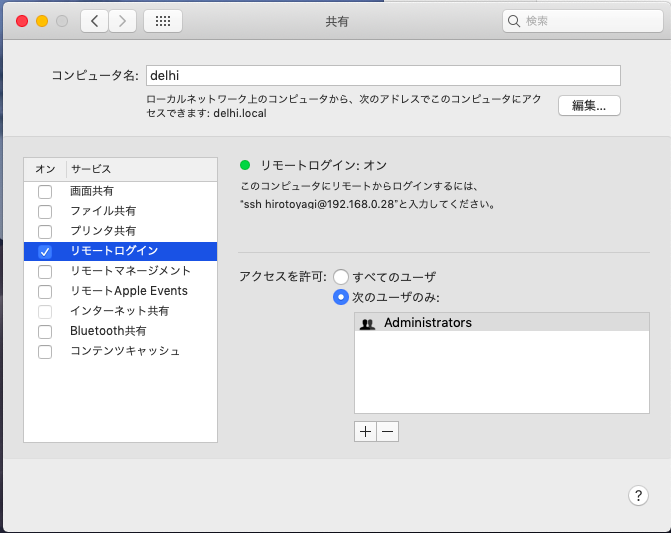Uncheck the リモートログイン checkbox
The width and height of the screenshot is (671, 533).
click(44, 251)
